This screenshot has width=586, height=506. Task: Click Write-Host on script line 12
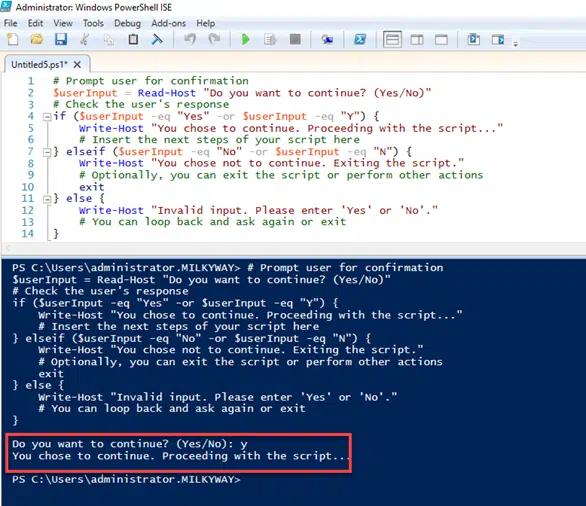[x=111, y=210]
